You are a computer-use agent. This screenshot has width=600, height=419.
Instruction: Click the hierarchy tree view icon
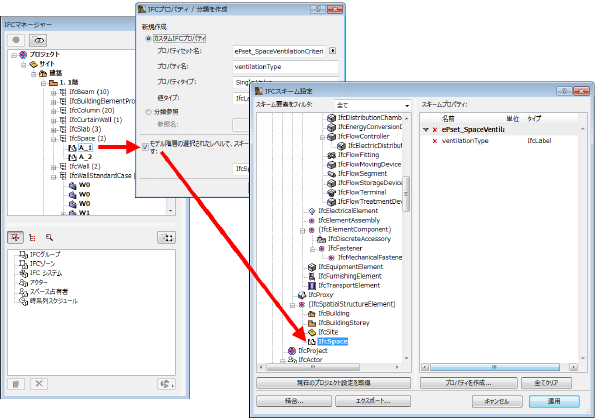(x=33, y=238)
